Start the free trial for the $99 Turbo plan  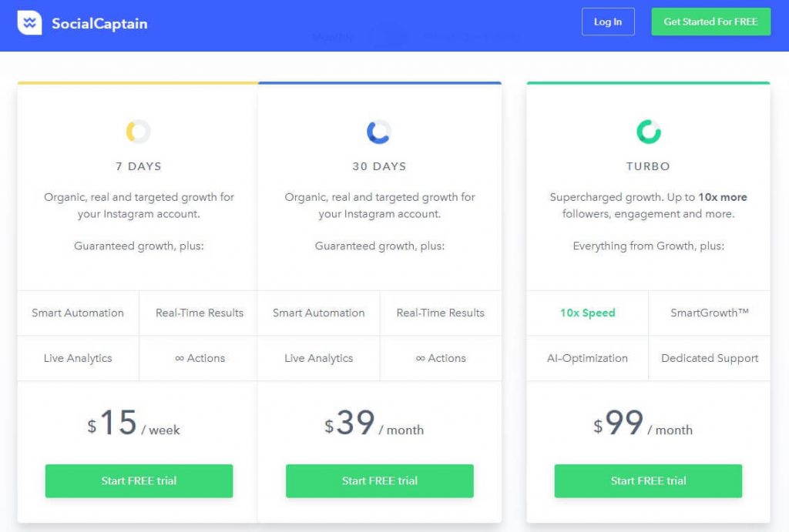pyautogui.click(x=648, y=481)
